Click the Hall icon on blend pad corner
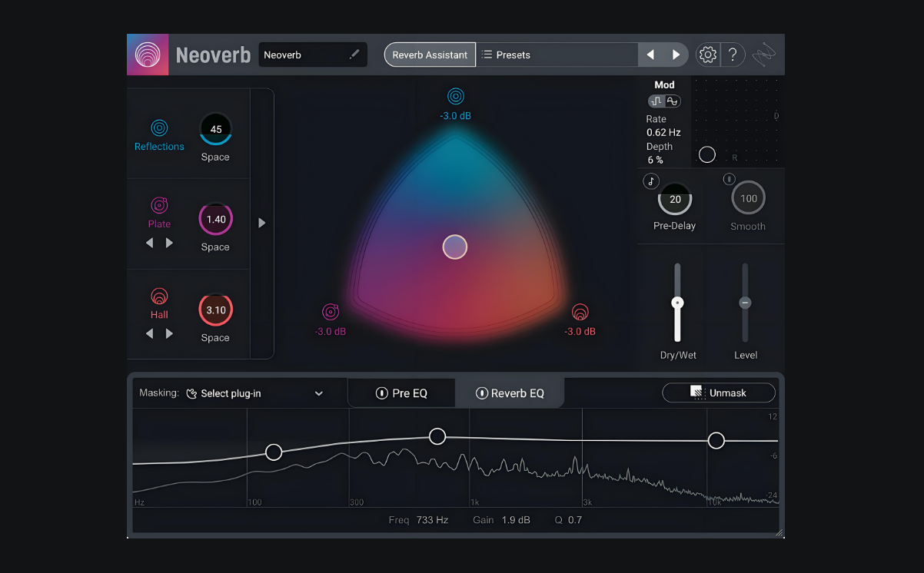 pos(580,312)
